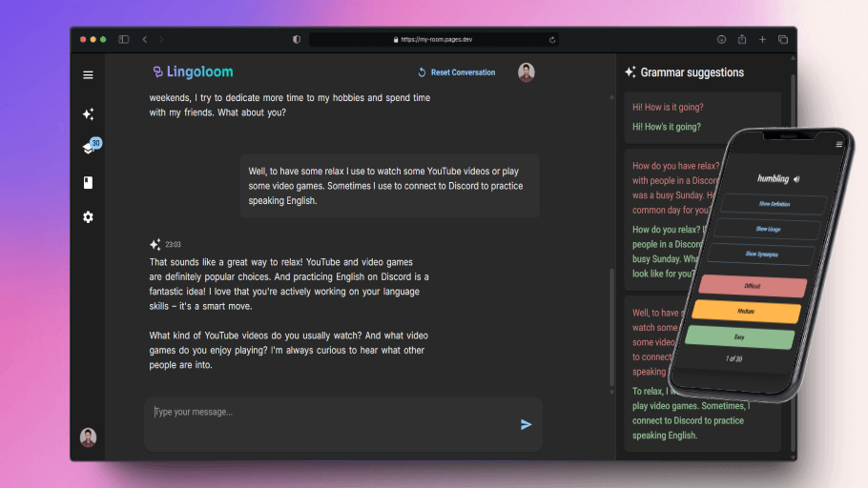Go back with the browser back arrow
This screenshot has width=868, height=488.
145,39
